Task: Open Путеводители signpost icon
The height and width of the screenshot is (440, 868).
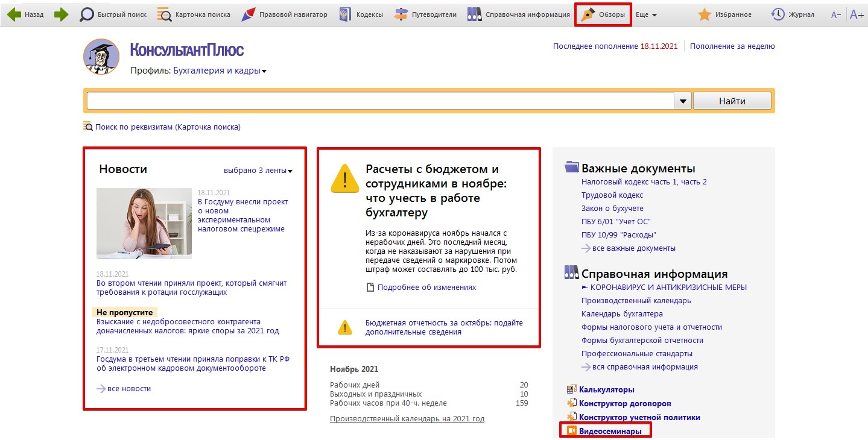Action: click(401, 14)
